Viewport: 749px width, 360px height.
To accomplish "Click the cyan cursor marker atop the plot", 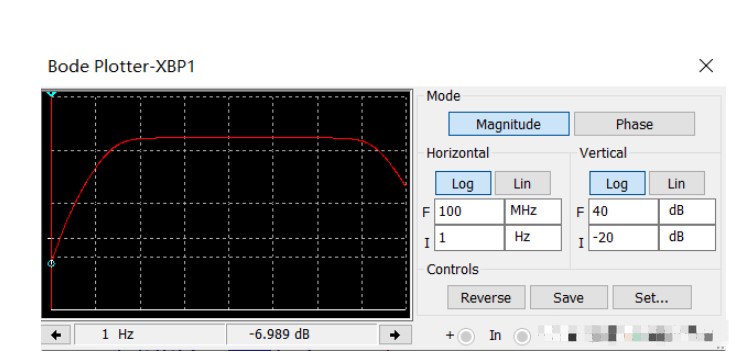I will point(51,94).
